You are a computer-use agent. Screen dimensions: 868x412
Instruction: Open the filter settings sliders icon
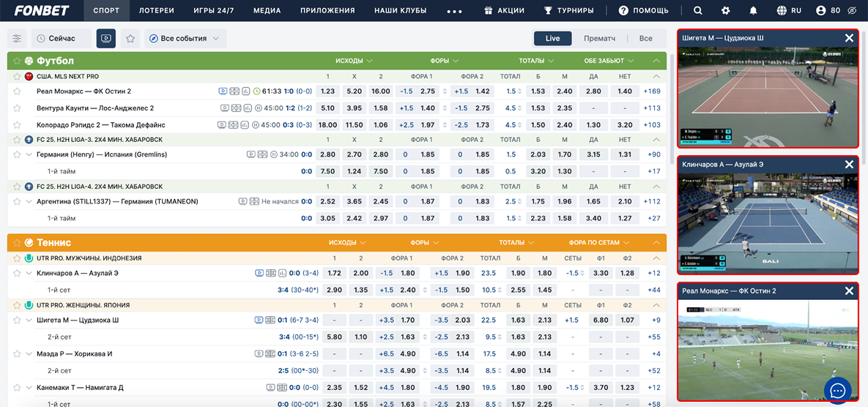pos(17,38)
